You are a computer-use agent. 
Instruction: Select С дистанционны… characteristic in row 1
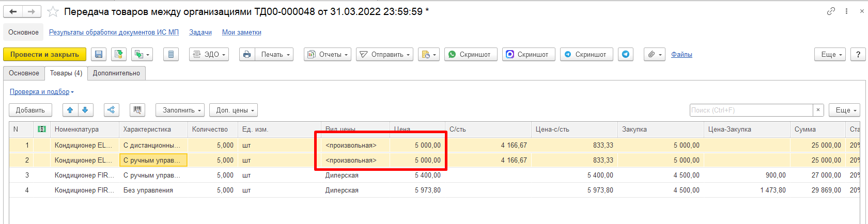(x=153, y=146)
